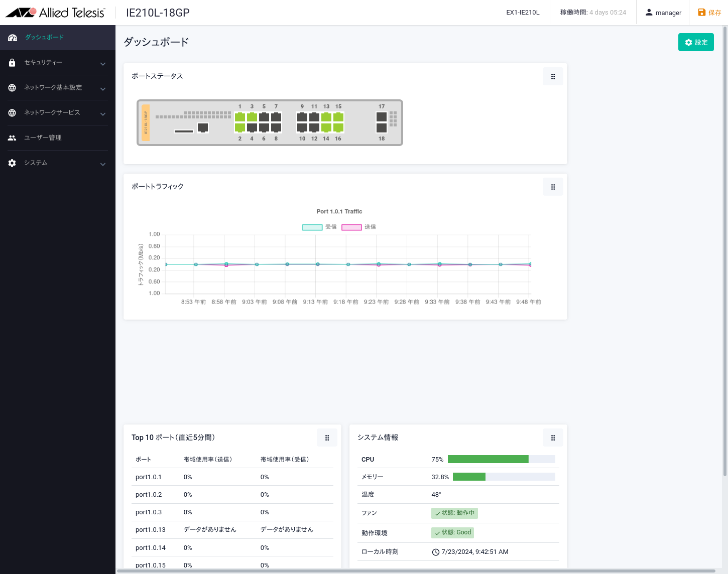Select port 1 on the switch diagram
Image resolution: width=728 pixels, height=574 pixels.
pos(240,117)
